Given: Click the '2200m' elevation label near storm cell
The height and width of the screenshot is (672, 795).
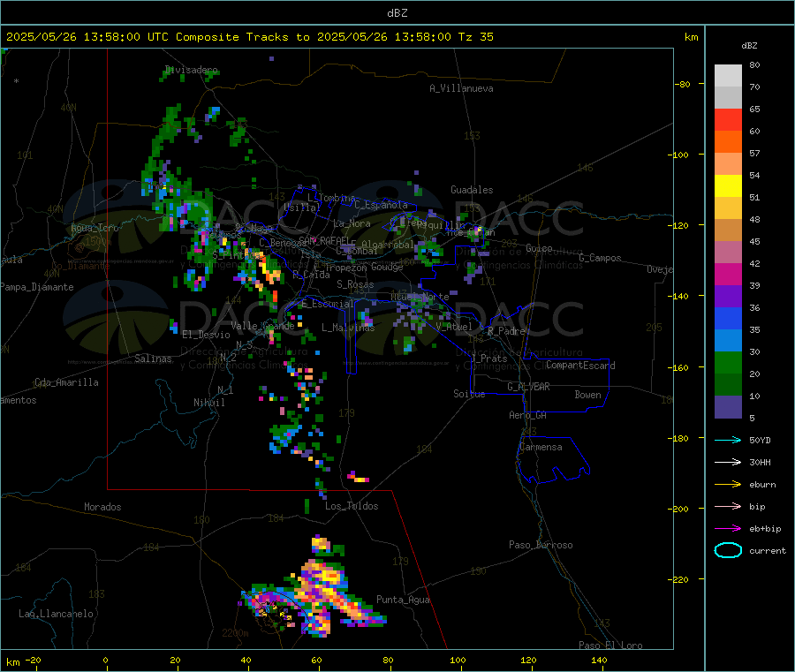Looking at the screenshot, I should (235, 633).
